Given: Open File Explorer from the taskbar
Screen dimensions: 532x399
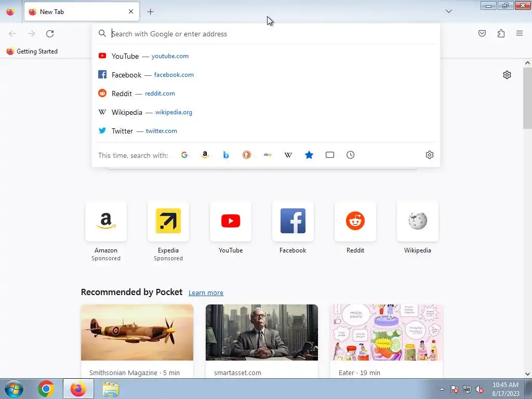Looking at the screenshot, I should click(x=111, y=389).
